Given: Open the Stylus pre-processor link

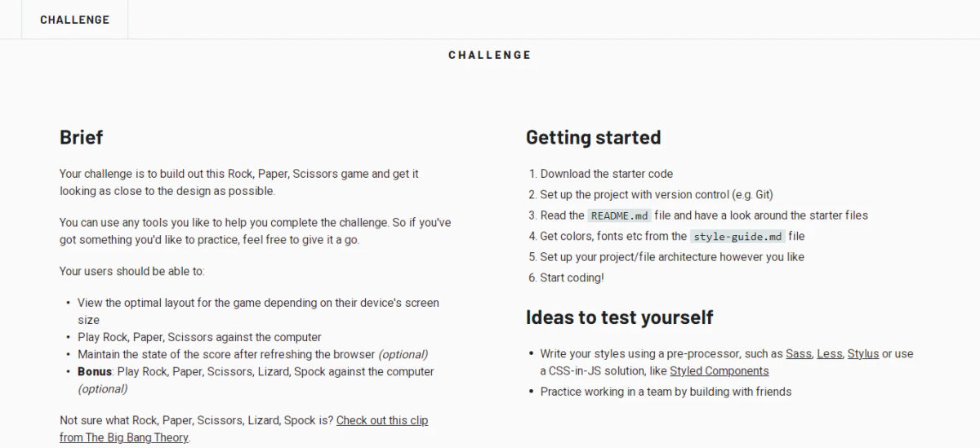Looking at the screenshot, I should click(x=863, y=353).
